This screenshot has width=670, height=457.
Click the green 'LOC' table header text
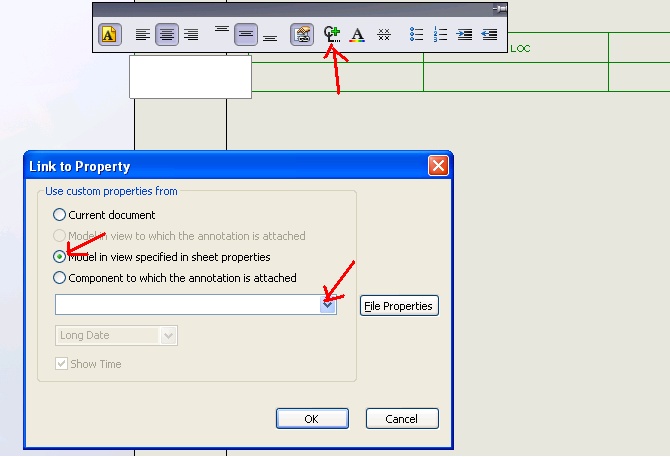(x=520, y=49)
